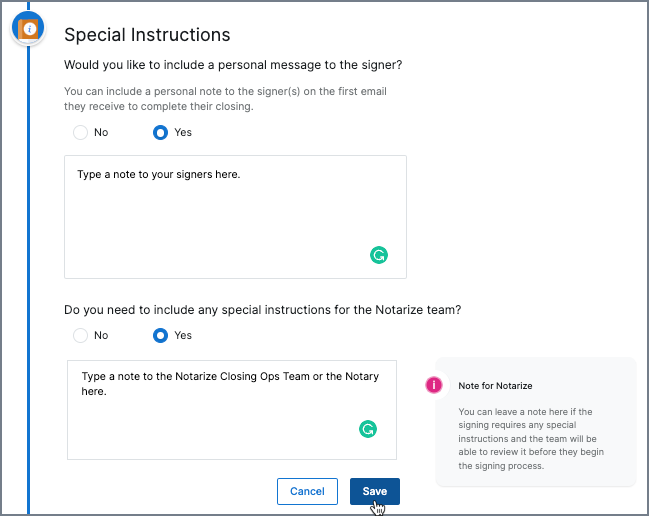The image size is (649, 516).
Task: Click into the Notarize Closing Ops Team note field
Action: pyautogui.click(x=232, y=410)
